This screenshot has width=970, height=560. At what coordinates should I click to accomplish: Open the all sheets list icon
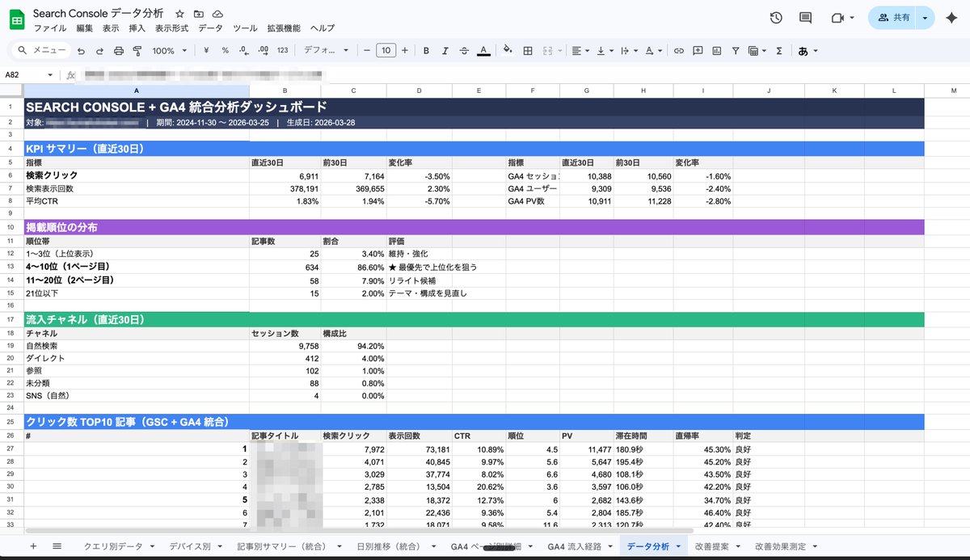[57, 546]
